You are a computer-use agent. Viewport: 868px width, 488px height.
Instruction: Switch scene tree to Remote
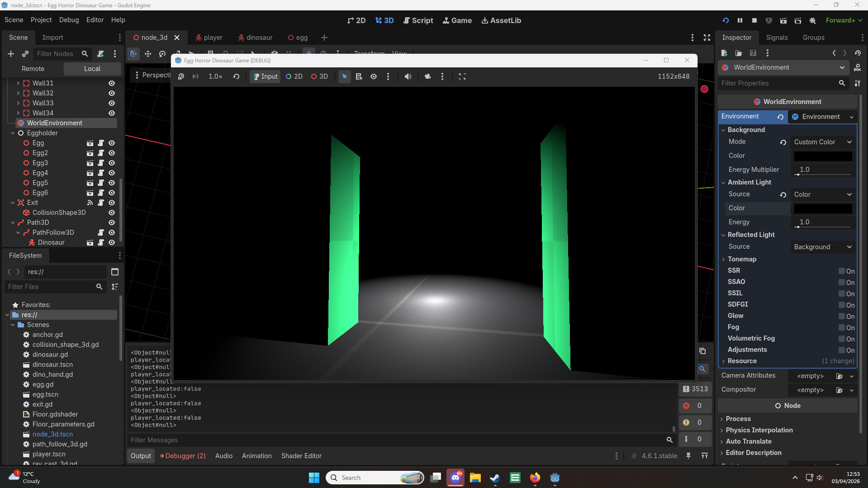click(x=33, y=69)
